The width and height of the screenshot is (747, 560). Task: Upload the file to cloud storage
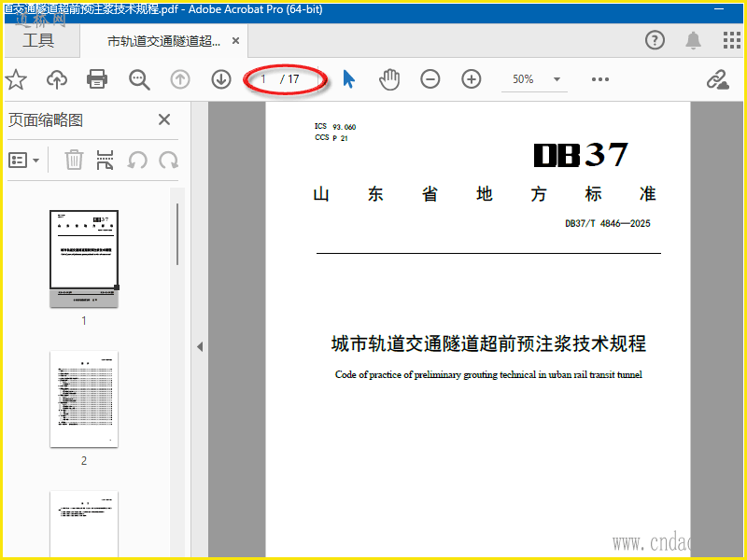tap(57, 79)
